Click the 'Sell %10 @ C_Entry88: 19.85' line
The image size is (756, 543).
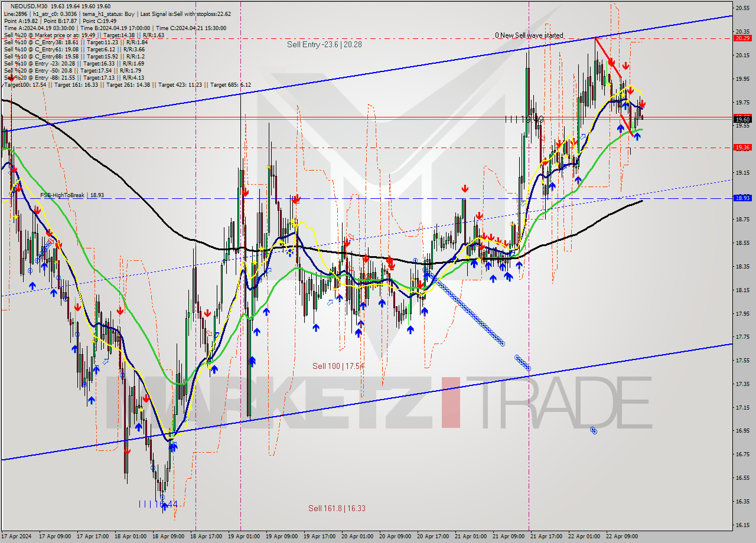point(74,56)
